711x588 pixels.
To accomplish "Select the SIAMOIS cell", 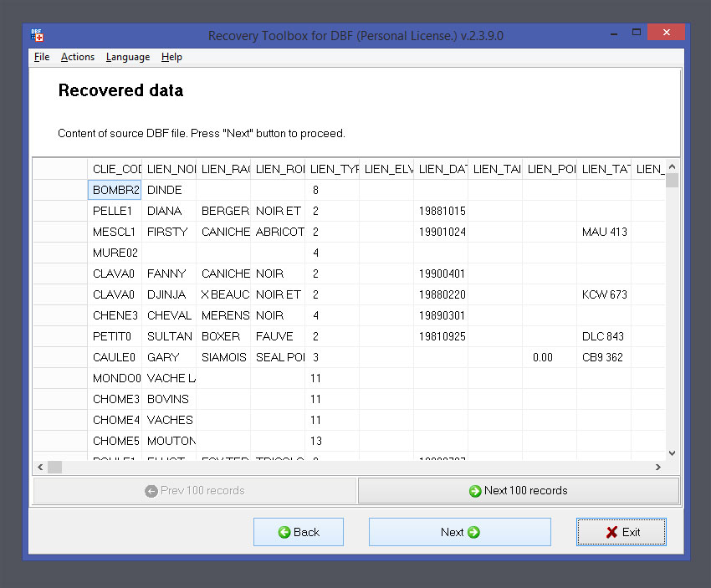I will click(x=223, y=357).
